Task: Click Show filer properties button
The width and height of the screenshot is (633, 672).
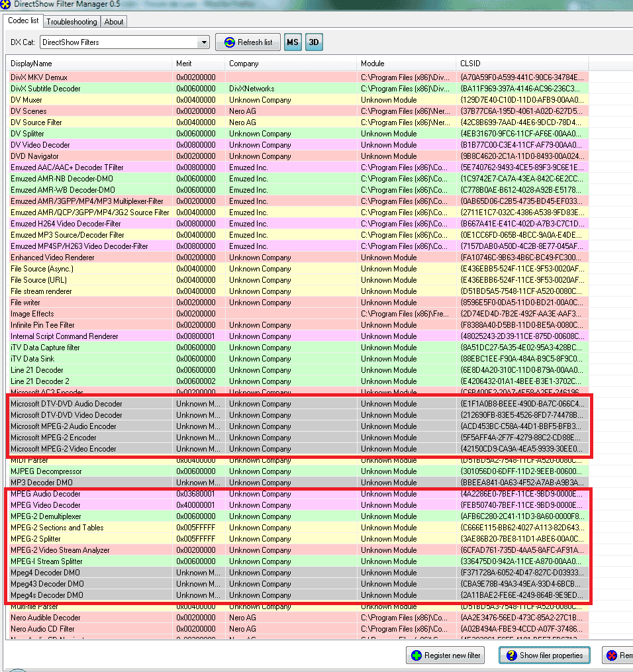Action: click(x=544, y=655)
